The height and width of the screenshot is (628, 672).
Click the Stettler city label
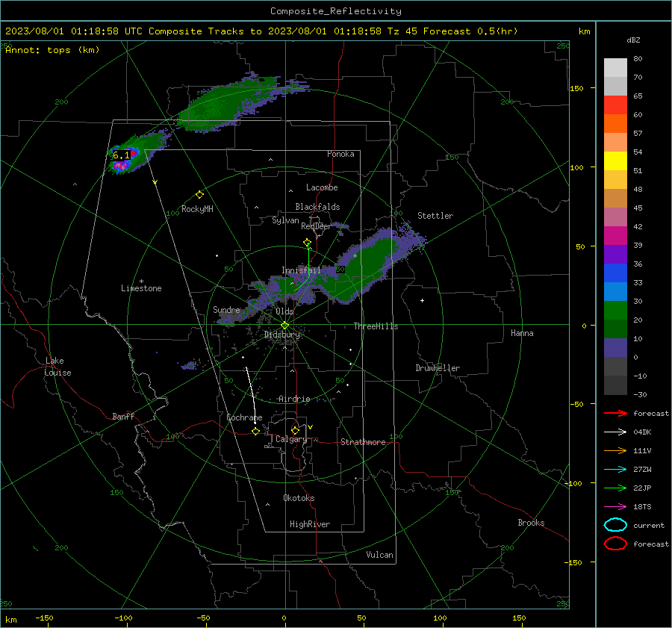pos(435,216)
